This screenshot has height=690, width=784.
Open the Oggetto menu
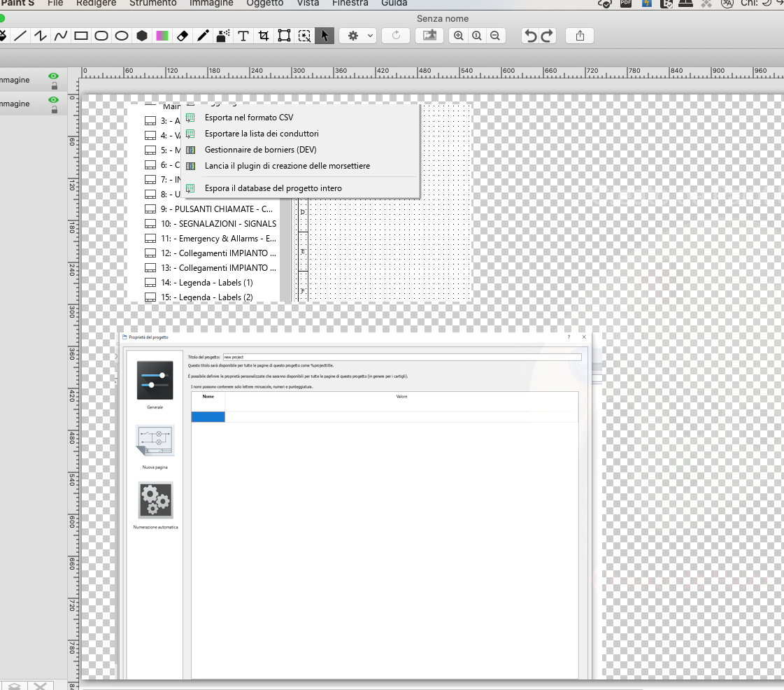coord(265,3)
